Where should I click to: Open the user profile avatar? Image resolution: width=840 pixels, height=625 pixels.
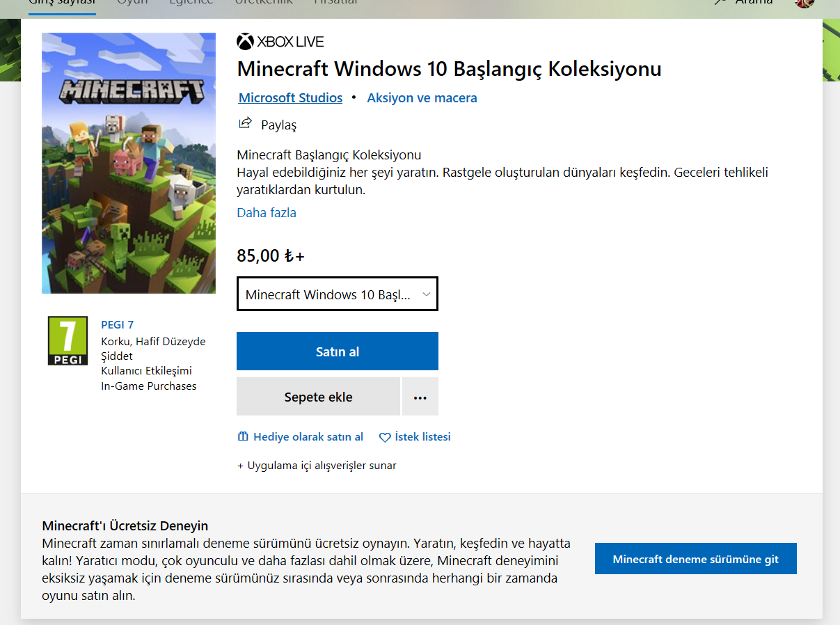[x=805, y=3]
